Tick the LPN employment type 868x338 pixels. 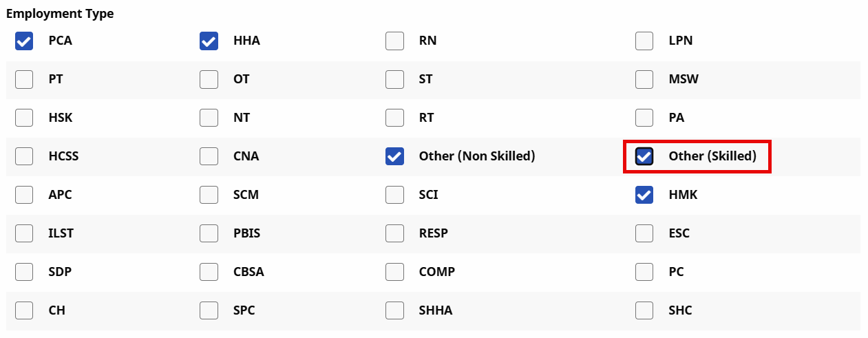click(644, 41)
